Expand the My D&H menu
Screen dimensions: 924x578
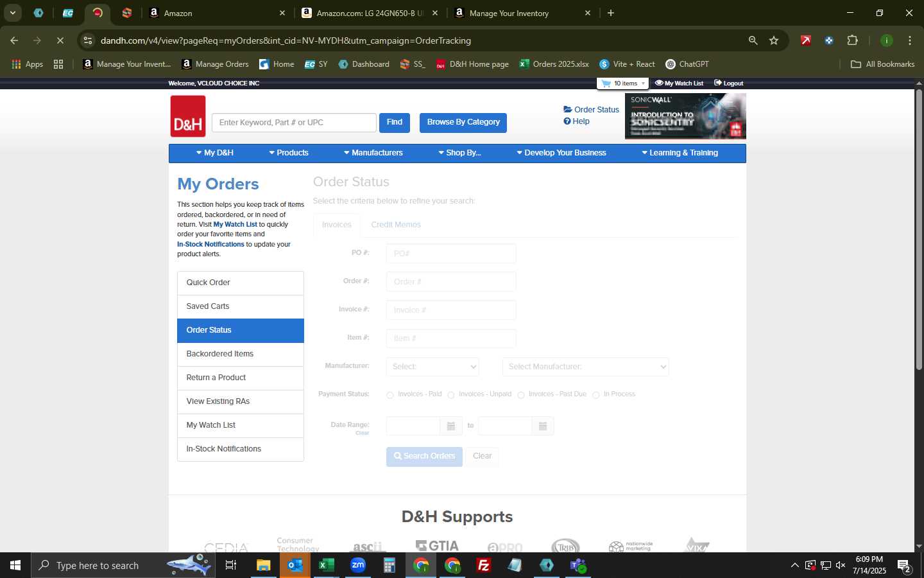215,153
